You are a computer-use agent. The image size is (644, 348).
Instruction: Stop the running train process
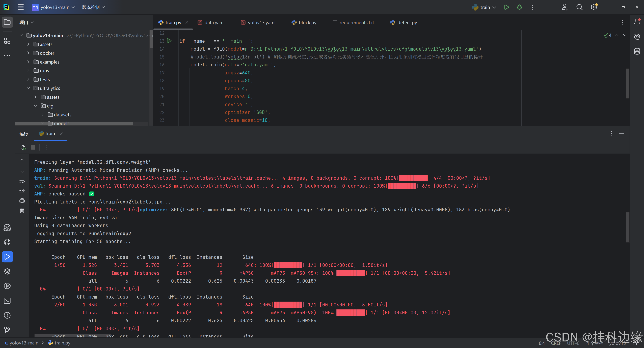tap(33, 147)
